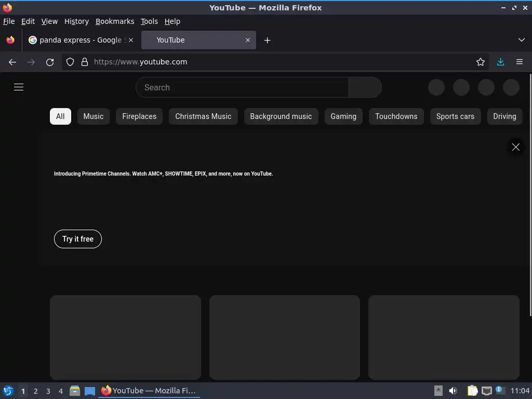Click the YouTube Search input field
Screen dimensions: 532x399
click(x=242, y=87)
